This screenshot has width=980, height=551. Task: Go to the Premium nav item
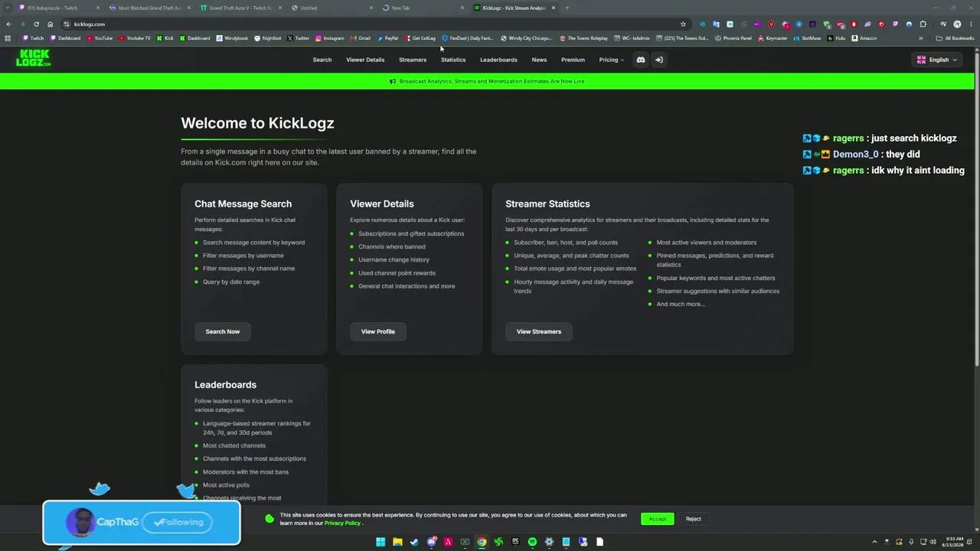(x=573, y=60)
